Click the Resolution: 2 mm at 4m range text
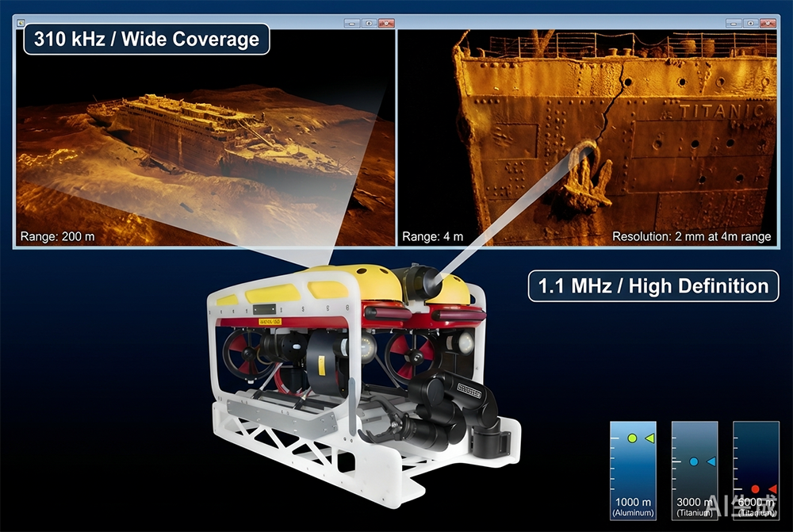Viewport: 793px width, 532px height. coord(691,236)
